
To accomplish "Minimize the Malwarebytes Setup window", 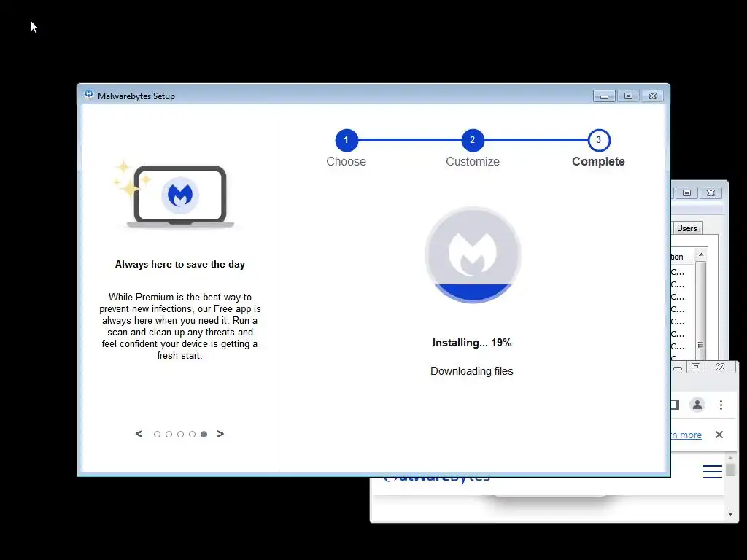I will click(x=604, y=96).
